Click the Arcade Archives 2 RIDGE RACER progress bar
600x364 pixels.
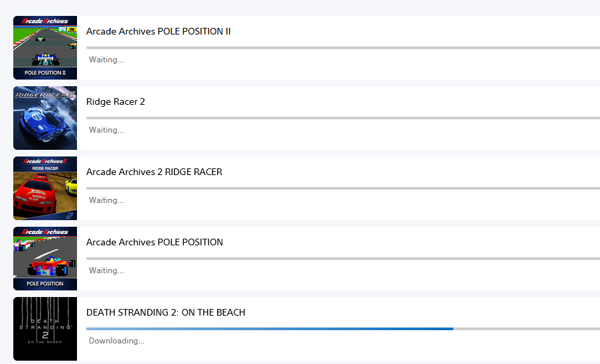pos(343,188)
